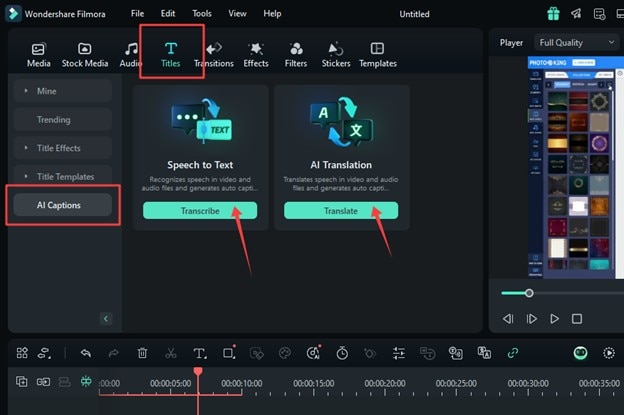This screenshot has height=415, width=624.
Task: Click the render preview icon
Action: point(609,353)
